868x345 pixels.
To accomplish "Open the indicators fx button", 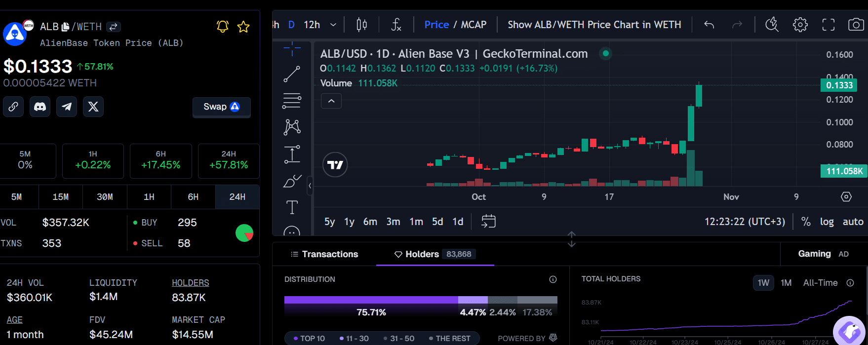I will click(x=396, y=25).
